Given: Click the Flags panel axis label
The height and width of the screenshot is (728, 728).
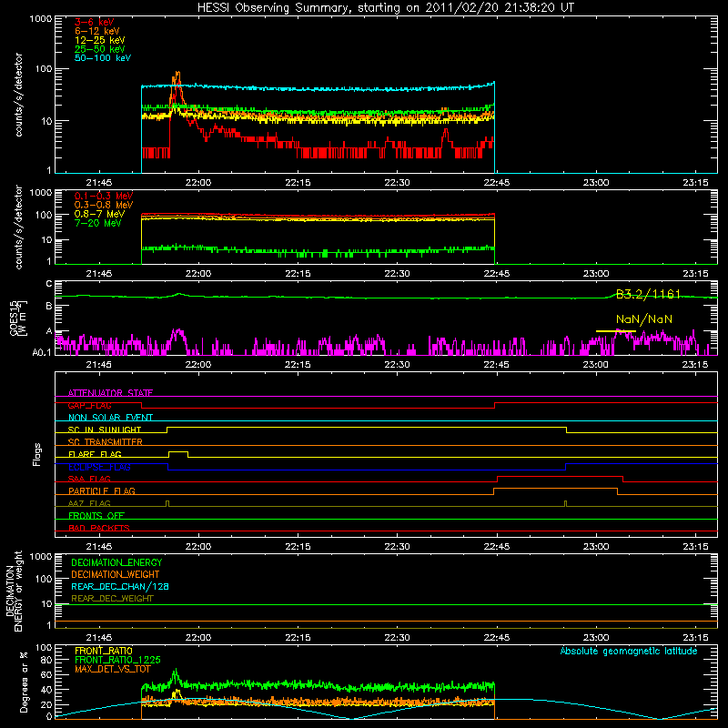Looking at the screenshot, I should point(37,454).
